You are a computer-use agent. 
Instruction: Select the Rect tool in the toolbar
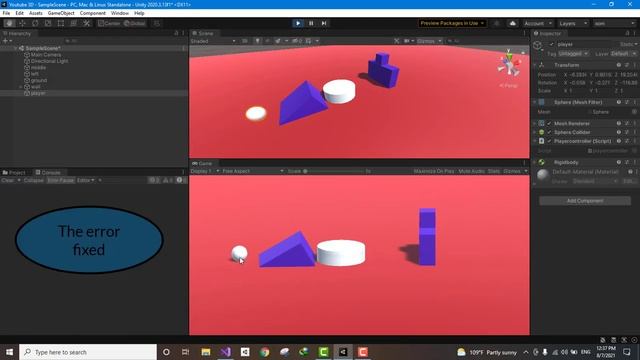tap(61, 23)
